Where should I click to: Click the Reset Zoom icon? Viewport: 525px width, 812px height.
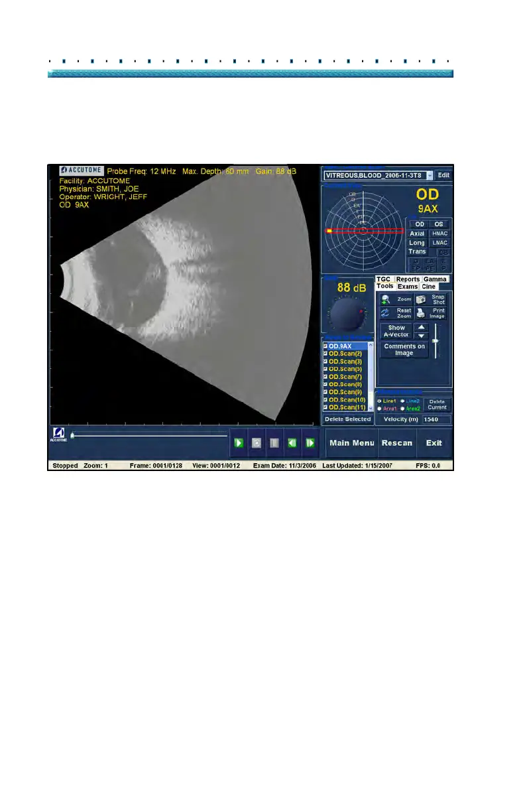(x=386, y=313)
